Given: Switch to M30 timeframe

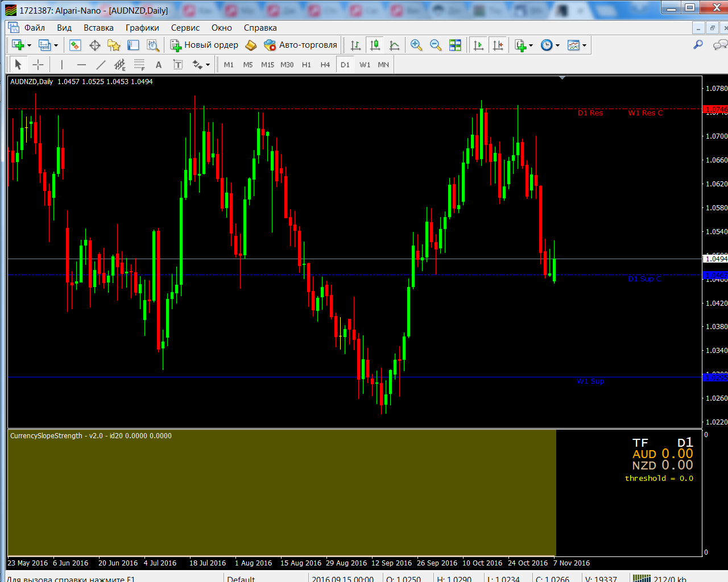Looking at the screenshot, I should pyautogui.click(x=287, y=65).
